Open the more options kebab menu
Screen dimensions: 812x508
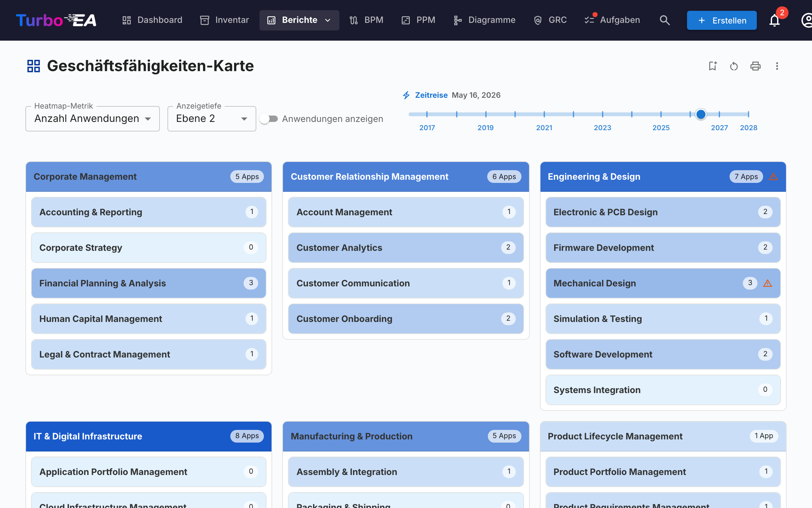tap(777, 66)
